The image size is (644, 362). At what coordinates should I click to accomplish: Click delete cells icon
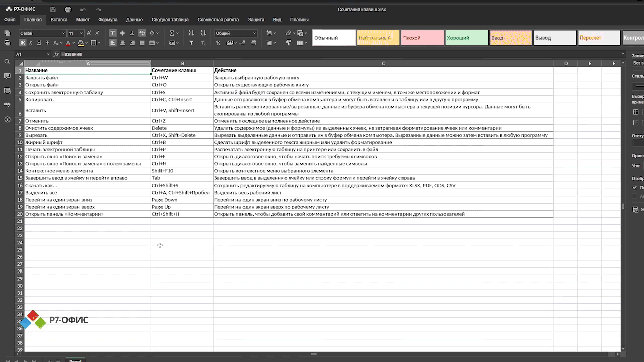click(269, 43)
